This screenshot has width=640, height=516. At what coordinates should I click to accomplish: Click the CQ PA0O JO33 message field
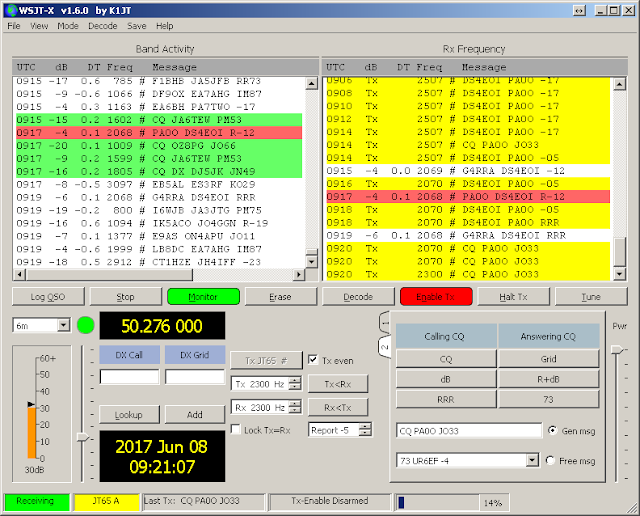pyautogui.click(x=469, y=431)
